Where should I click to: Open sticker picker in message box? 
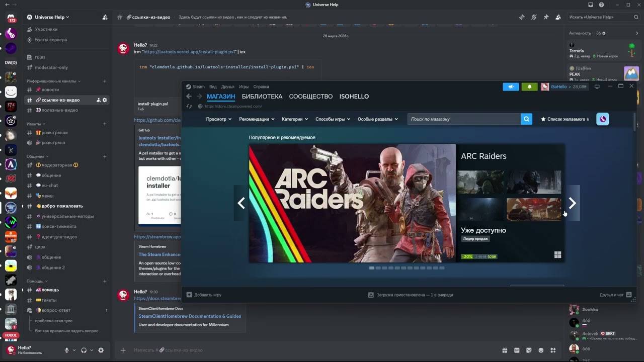(529, 350)
